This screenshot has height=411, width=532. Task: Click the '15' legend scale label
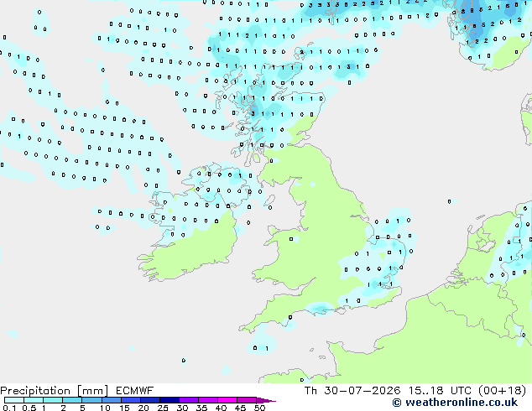coord(124,408)
